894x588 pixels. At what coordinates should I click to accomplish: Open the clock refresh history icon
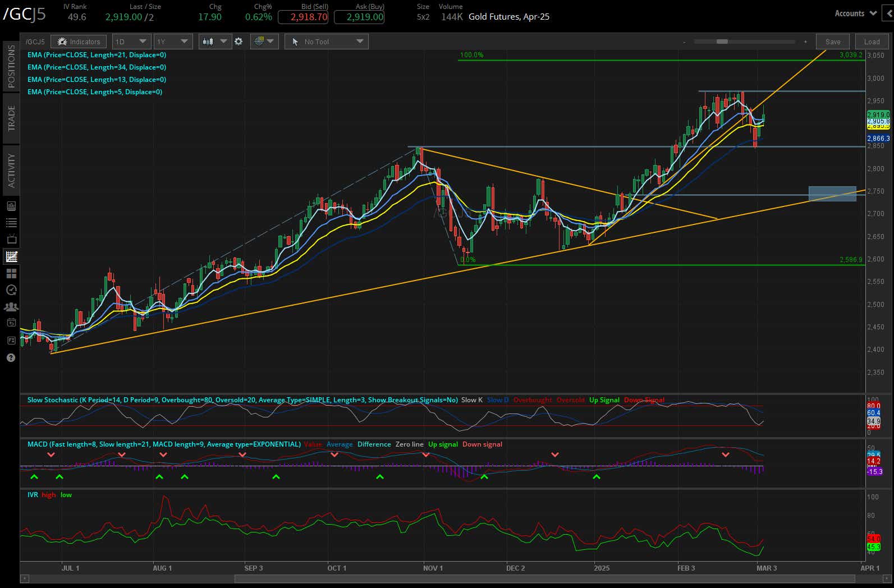(x=11, y=290)
